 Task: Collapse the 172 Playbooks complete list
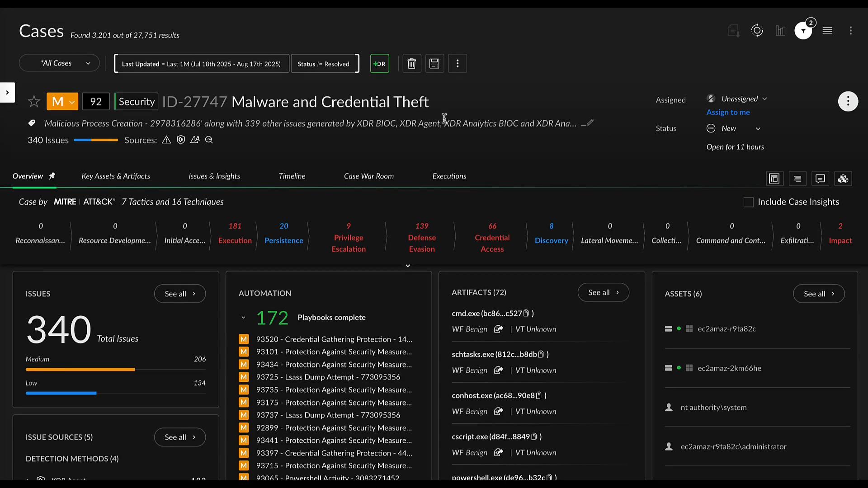tap(243, 318)
